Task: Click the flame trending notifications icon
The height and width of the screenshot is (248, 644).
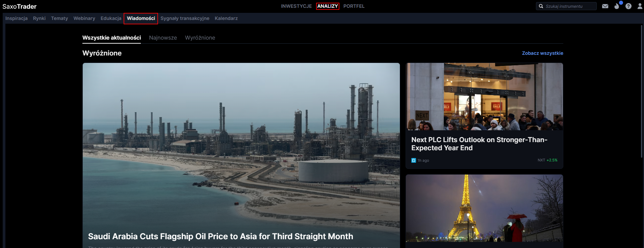Action: [x=617, y=6]
